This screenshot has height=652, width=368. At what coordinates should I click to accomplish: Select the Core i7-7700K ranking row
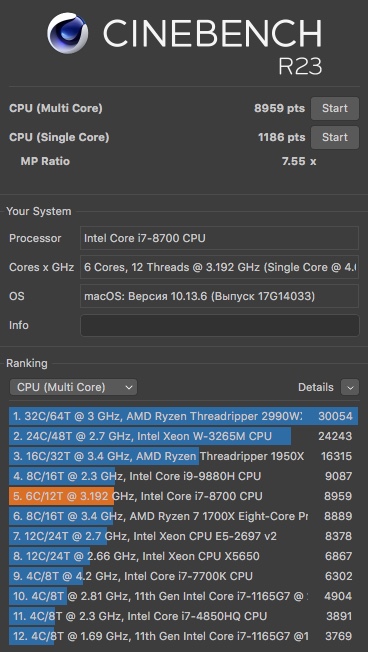(183, 576)
